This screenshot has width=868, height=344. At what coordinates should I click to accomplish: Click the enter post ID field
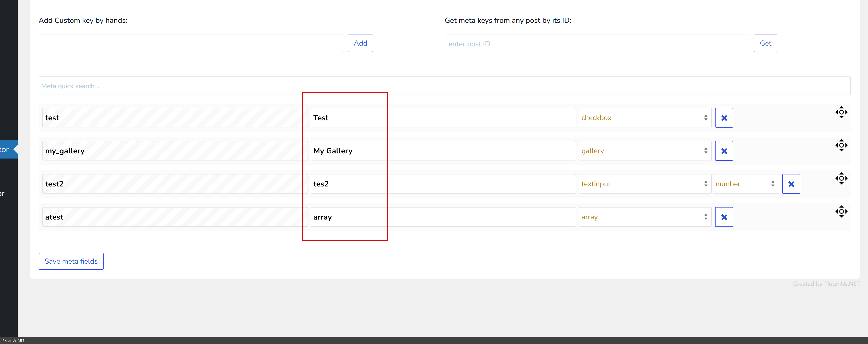[596, 43]
